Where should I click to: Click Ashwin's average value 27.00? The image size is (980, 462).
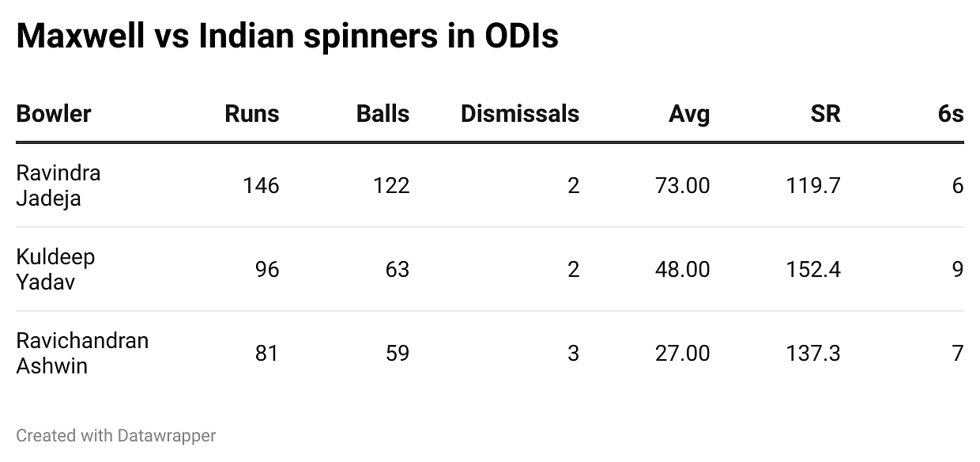(x=682, y=353)
